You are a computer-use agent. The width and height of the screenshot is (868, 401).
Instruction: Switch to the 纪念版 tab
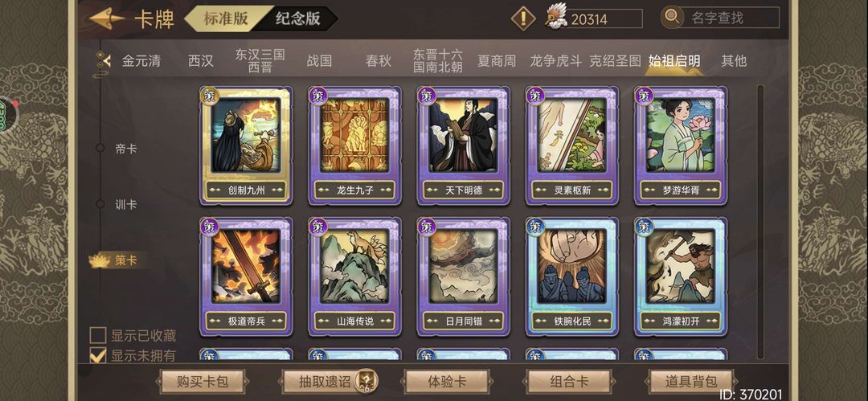[298, 18]
